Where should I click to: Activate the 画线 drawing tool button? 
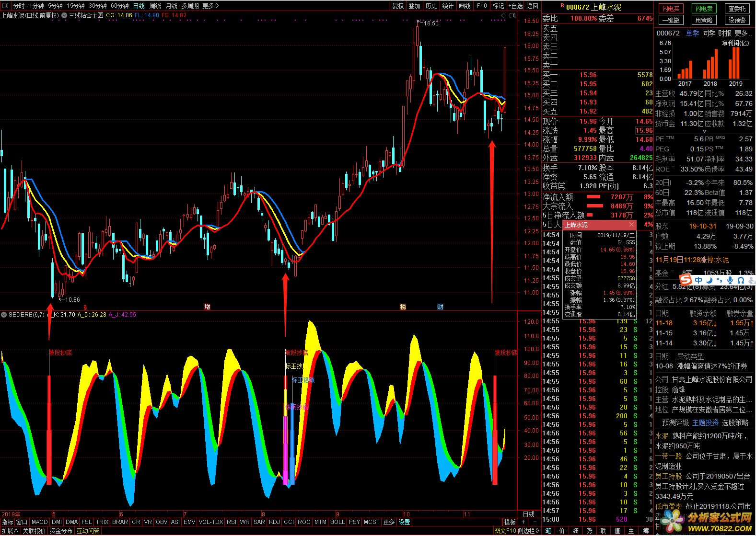click(x=465, y=6)
